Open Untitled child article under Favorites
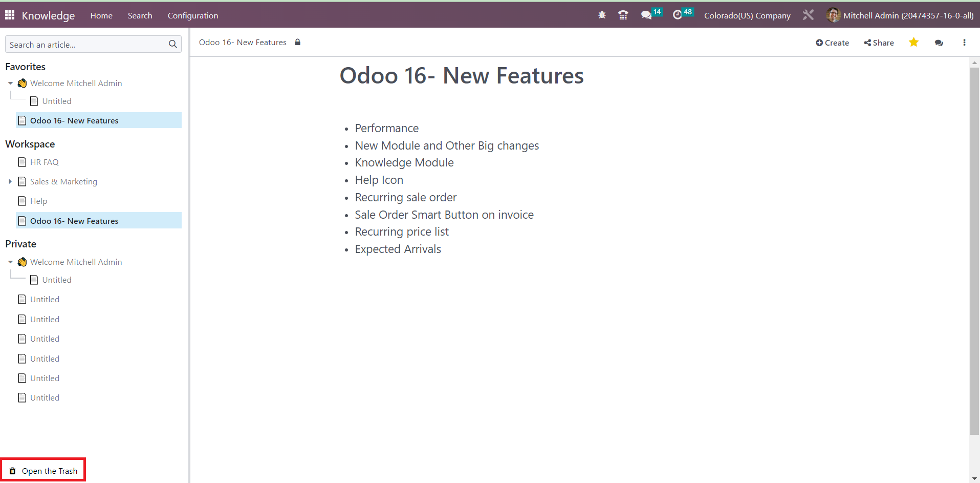The image size is (980, 483). (57, 101)
